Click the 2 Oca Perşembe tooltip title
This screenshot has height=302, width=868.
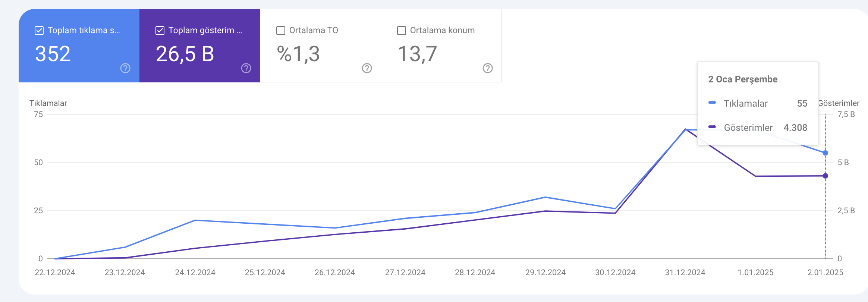coord(743,79)
